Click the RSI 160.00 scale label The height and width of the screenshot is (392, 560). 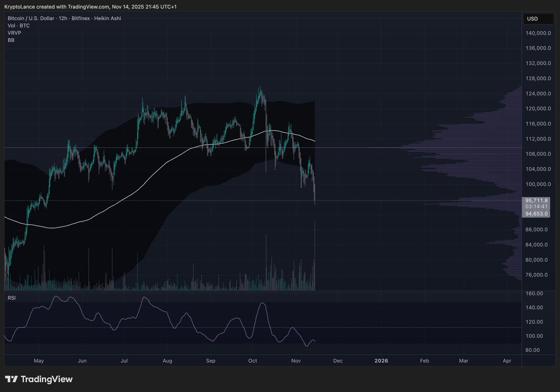pyautogui.click(x=535, y=294)
